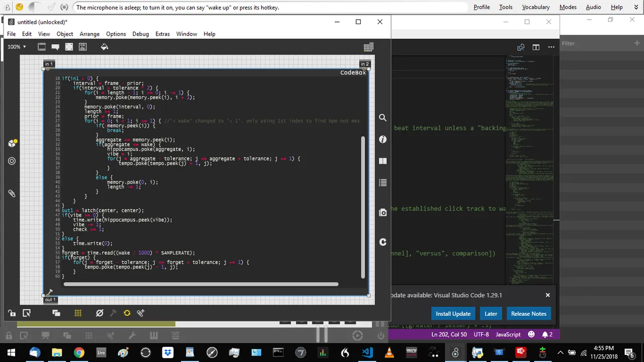
Task: Toggle the patcher lock icon
Action: click(x=12, y=313)
